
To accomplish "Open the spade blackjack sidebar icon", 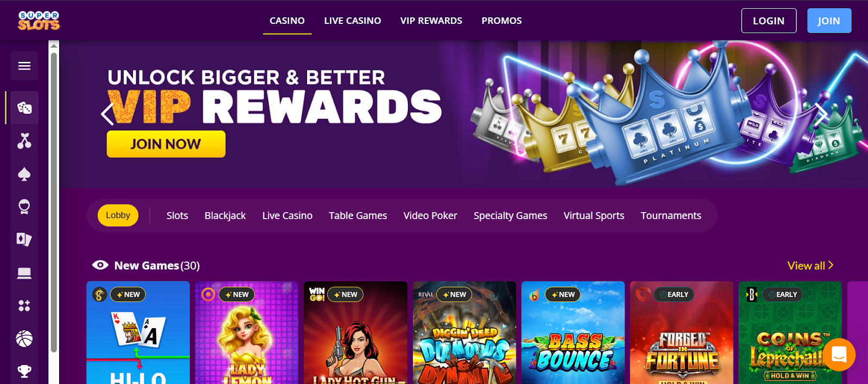I will 24,174.
